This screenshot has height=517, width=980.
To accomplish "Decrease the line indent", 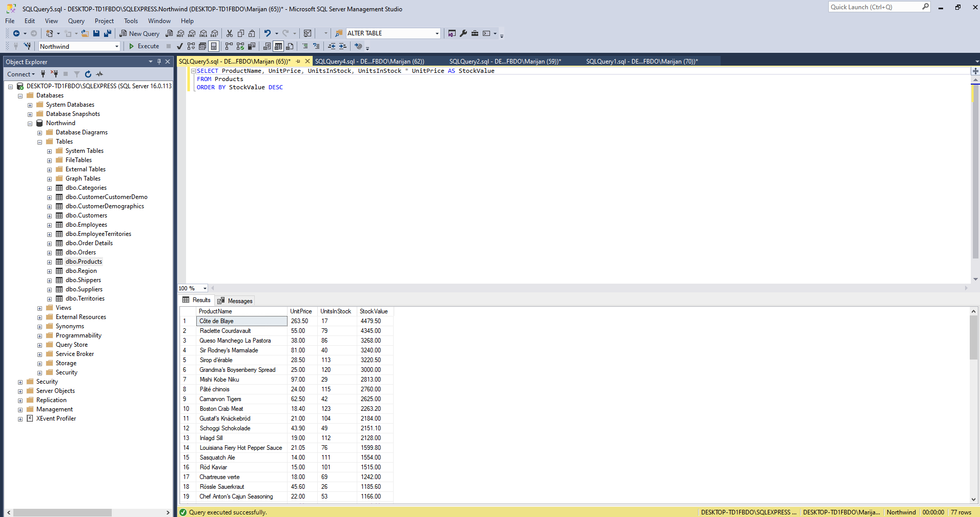I will [x=332, y=46].
